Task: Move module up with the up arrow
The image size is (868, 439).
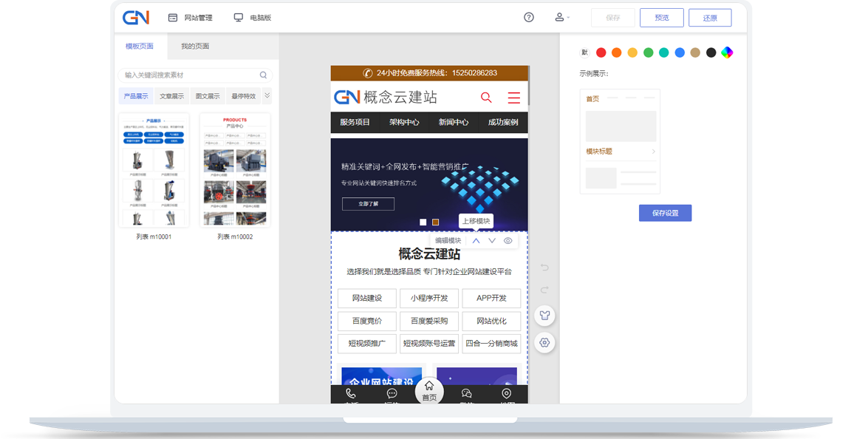Action: coord(476,241)
